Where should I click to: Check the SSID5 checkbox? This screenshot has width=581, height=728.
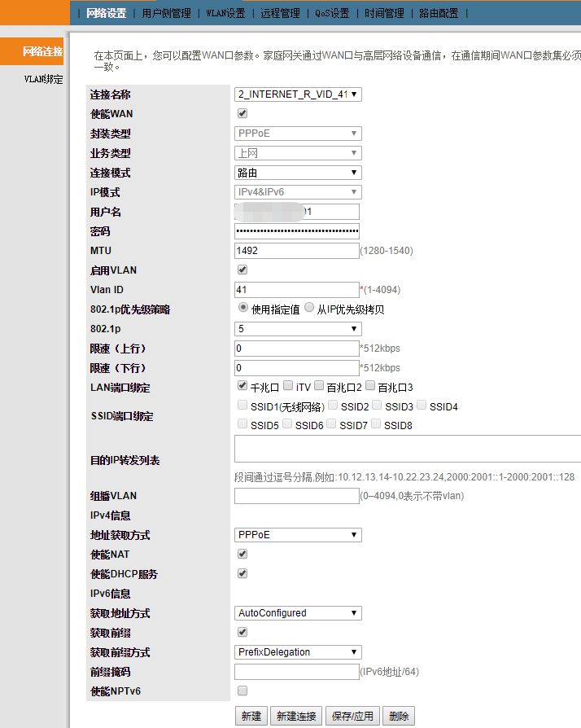[242, 423]
